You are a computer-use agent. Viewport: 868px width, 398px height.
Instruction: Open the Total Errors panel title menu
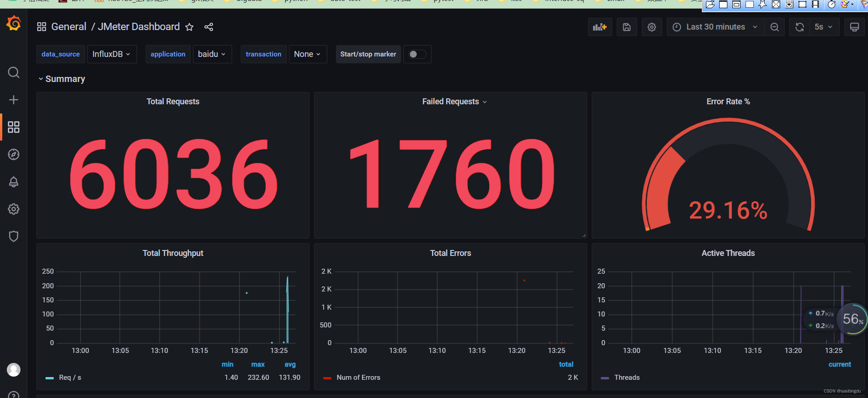click(x=451, y=253)
